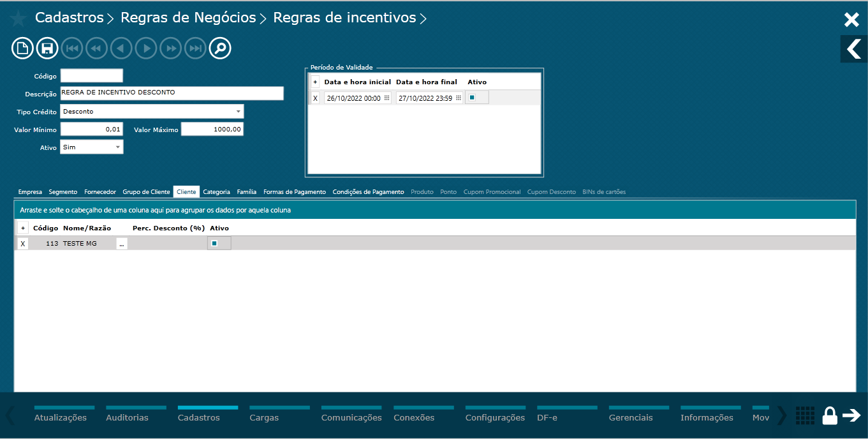
Task: Jump forward with the fast-forward button
Action: click(x=170, y=48)
